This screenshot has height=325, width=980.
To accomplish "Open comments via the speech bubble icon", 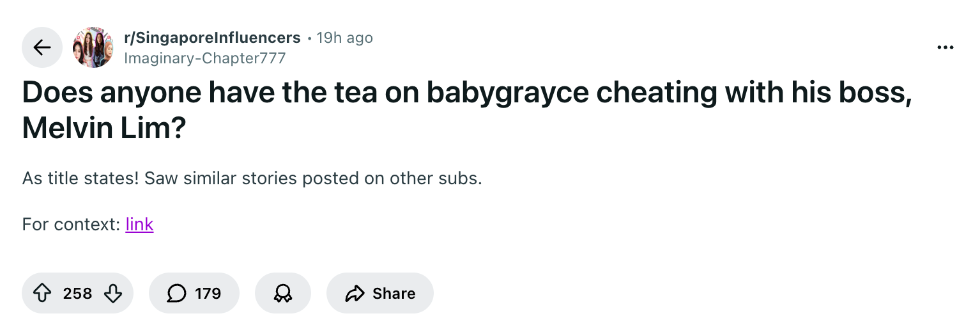I will [x=176, y=293].
